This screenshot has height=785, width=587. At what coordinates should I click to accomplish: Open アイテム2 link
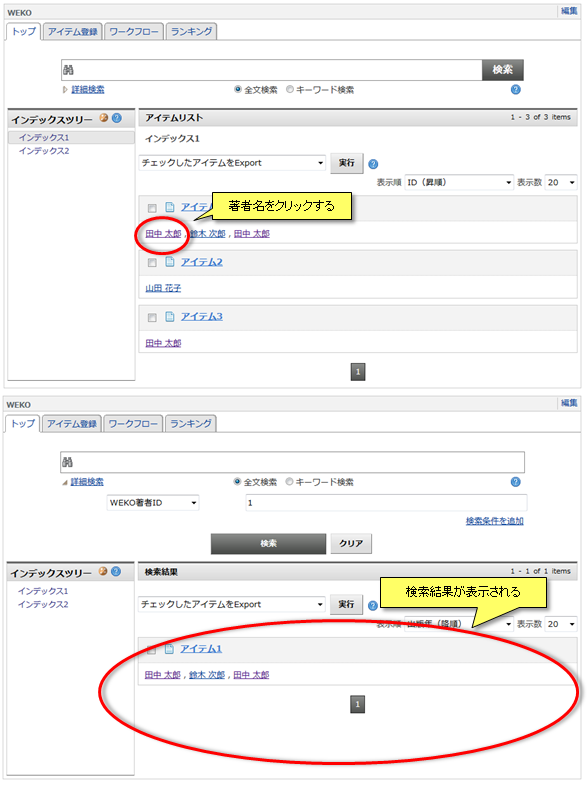pos(202,262)
